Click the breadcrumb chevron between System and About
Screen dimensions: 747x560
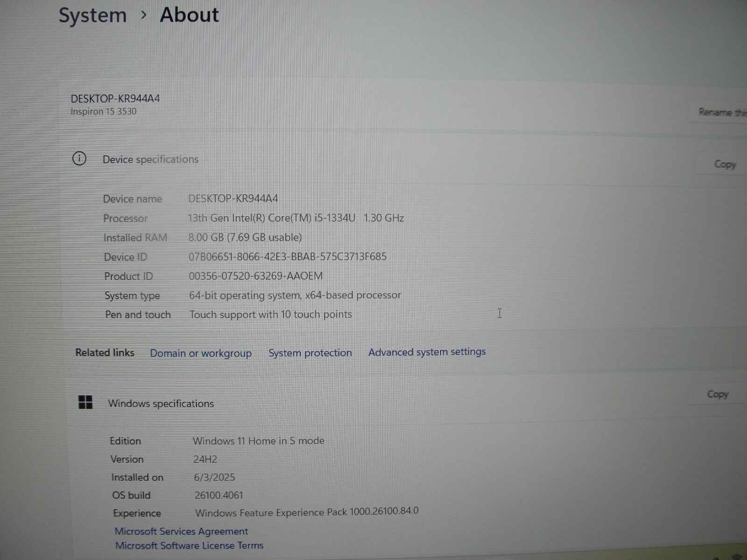[x=143, y=15]
